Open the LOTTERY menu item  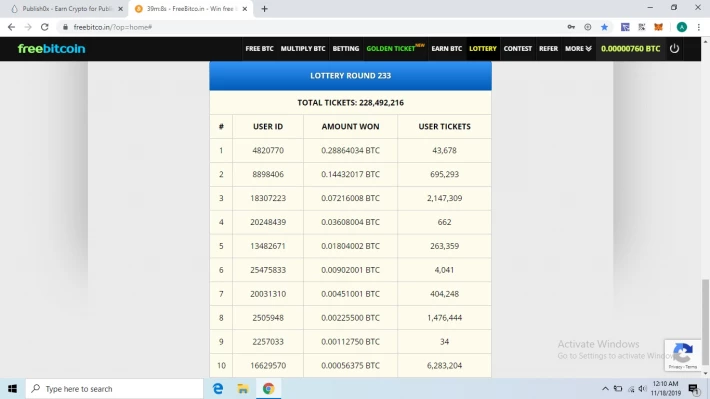tap(483, 48)
